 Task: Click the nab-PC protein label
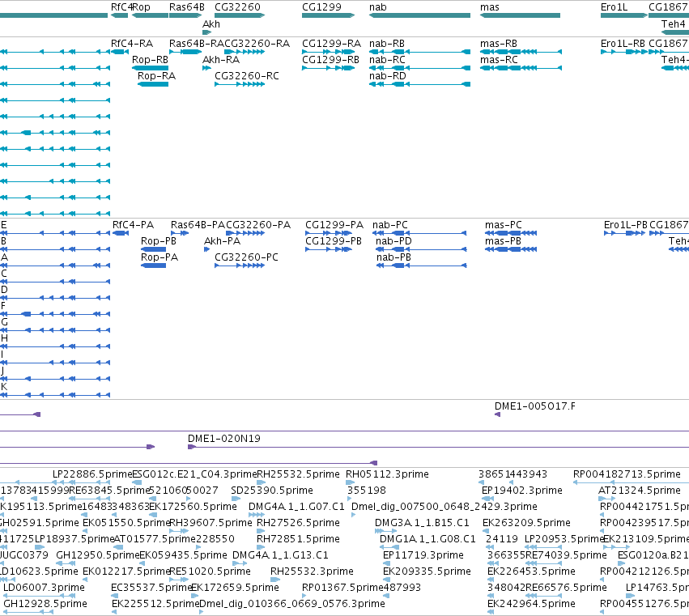coord(390,225)
